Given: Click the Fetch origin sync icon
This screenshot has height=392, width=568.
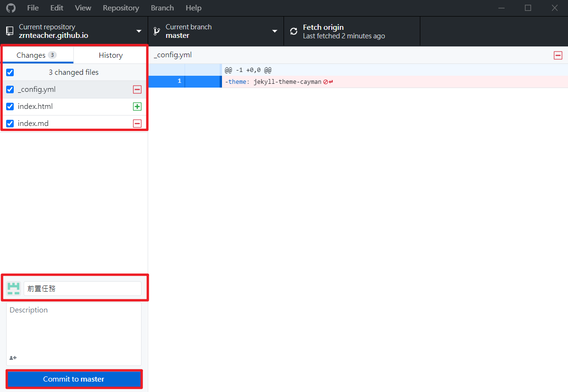Looking at the screenshot, I should 294,31.
